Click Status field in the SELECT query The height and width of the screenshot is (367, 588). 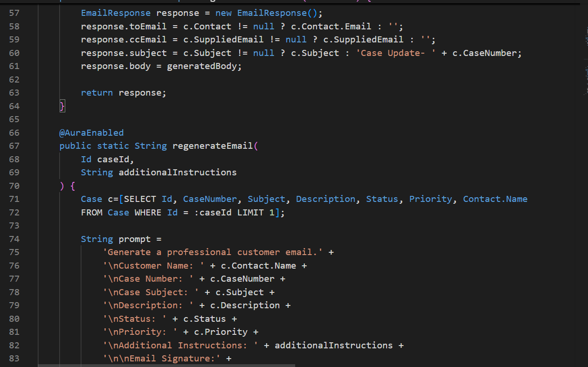(382, 199)
